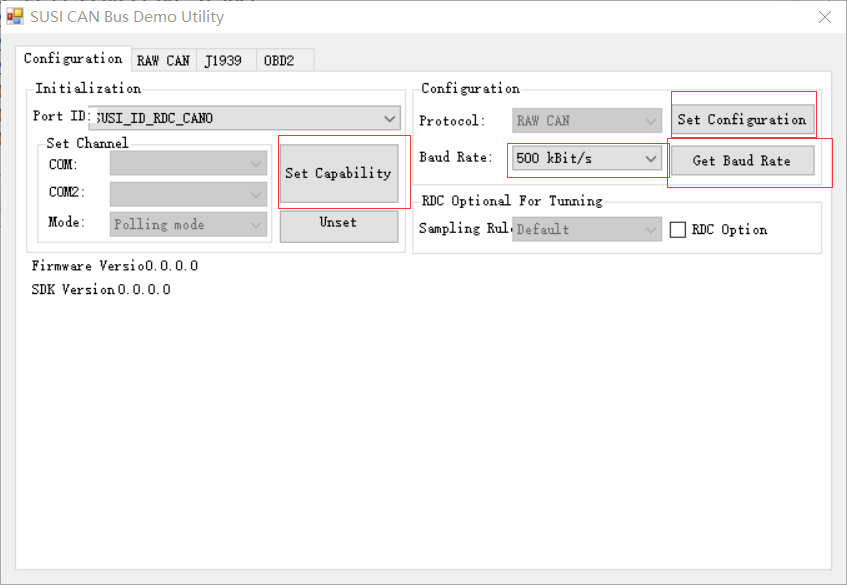847x585 pixels.
Task: Click the Sampling Rule label
Action: (465, 228)
